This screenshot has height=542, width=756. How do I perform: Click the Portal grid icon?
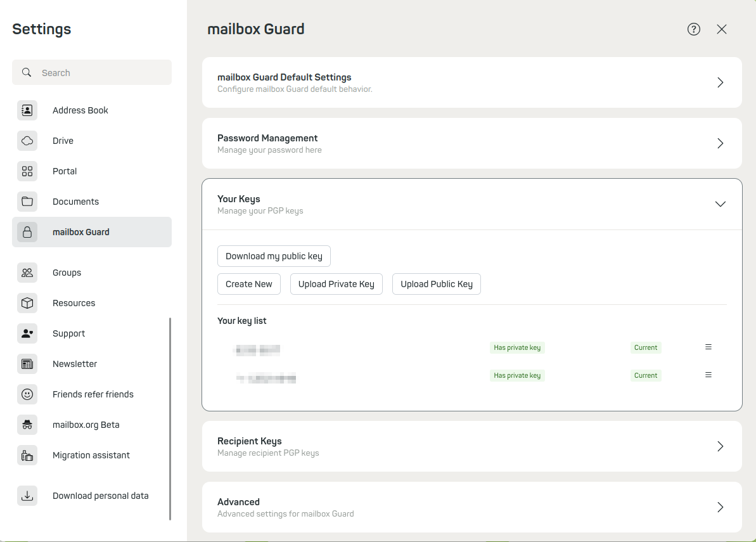tap(27, 171)
